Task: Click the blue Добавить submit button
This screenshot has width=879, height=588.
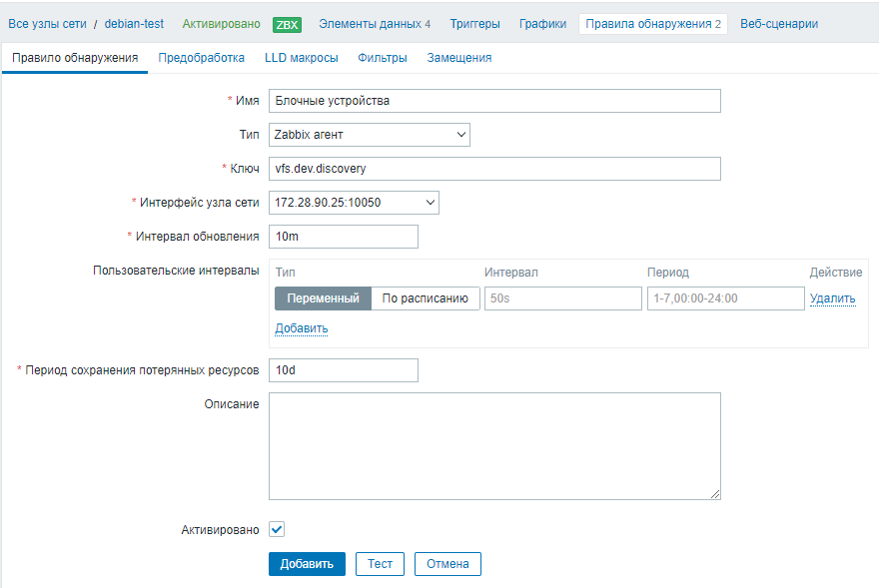Action: click(307, 564)
